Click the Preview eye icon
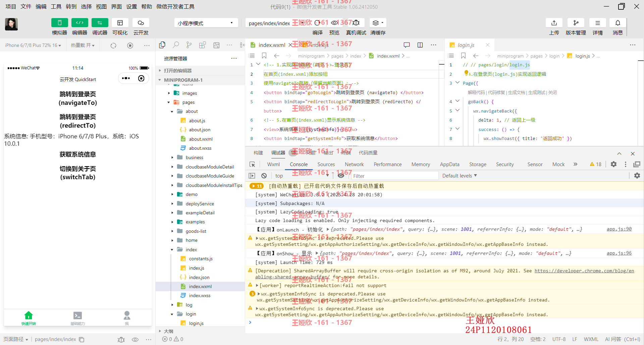The height and width of the screenshot is (345, 644). [334, 23]
